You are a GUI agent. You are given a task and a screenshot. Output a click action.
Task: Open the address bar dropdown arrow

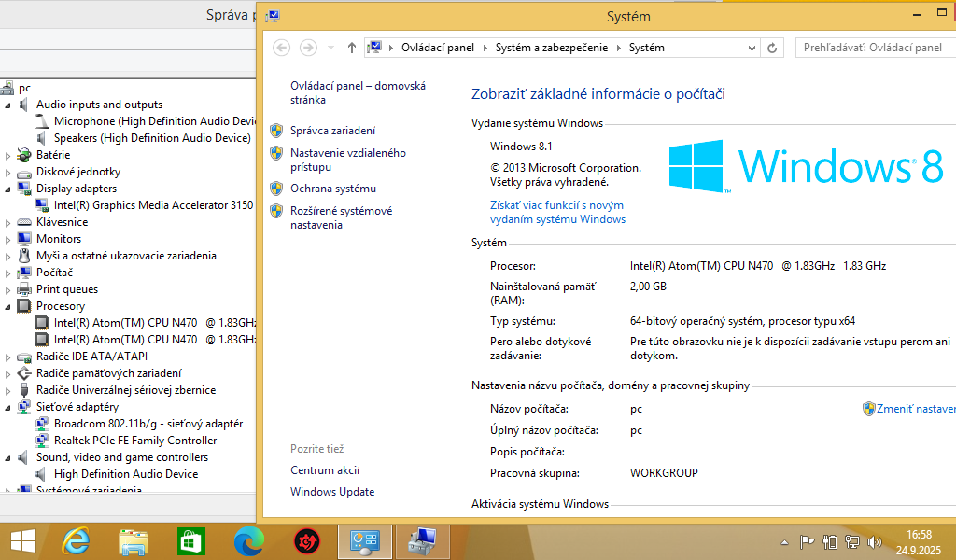coord(752,47)
